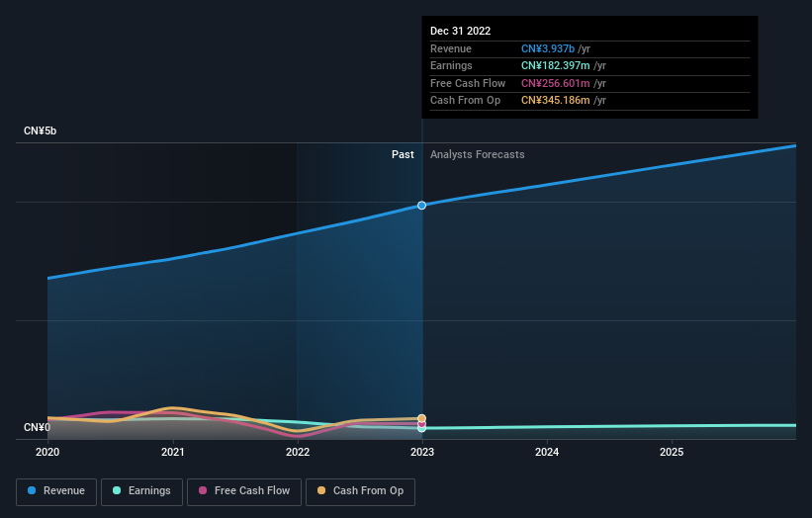Select the Earnings marker at 2023

[422, 428]
